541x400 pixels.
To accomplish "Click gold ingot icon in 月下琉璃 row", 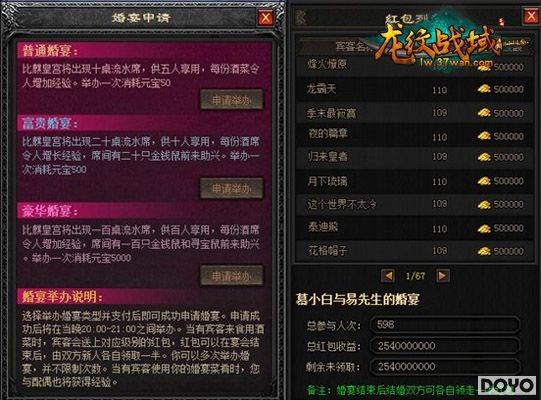I will 484,181.
